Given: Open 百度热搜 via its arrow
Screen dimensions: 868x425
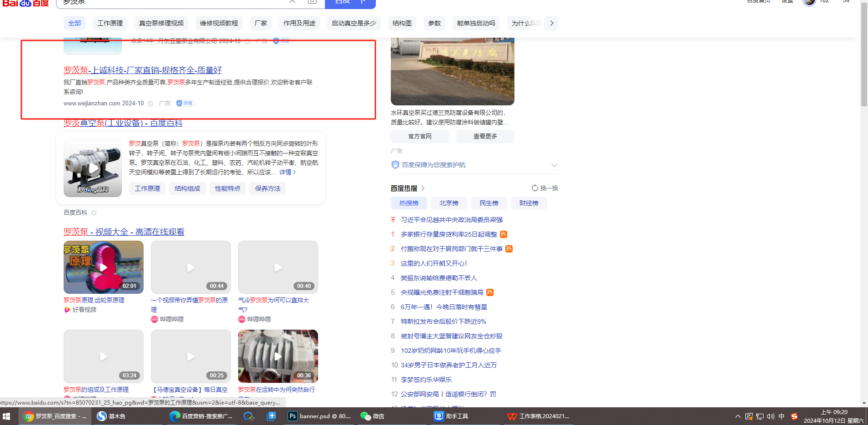Looking at the screenshot, I should click(423, 188).
